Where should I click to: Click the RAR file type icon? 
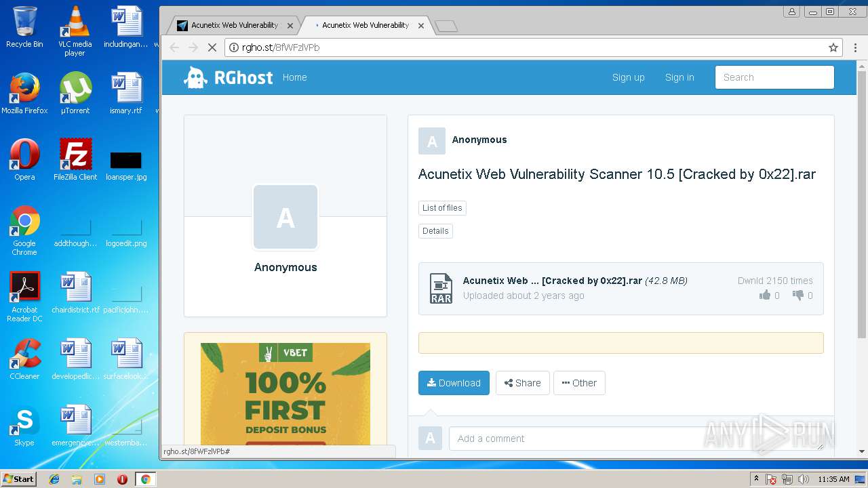(x=441, y=288)
